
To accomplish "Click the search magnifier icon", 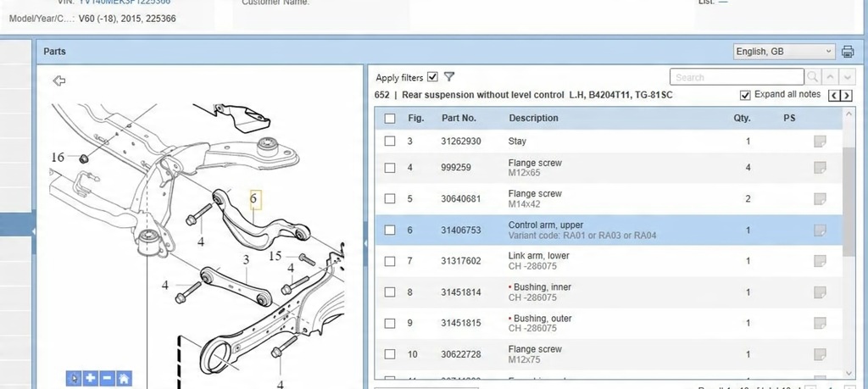I will pyautogui.click(x=812, y=77).
